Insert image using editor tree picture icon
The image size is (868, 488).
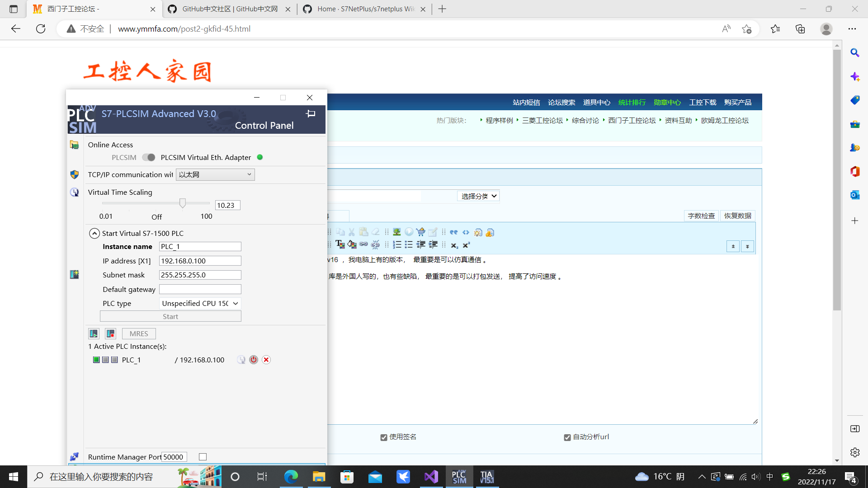pos(396,232)
